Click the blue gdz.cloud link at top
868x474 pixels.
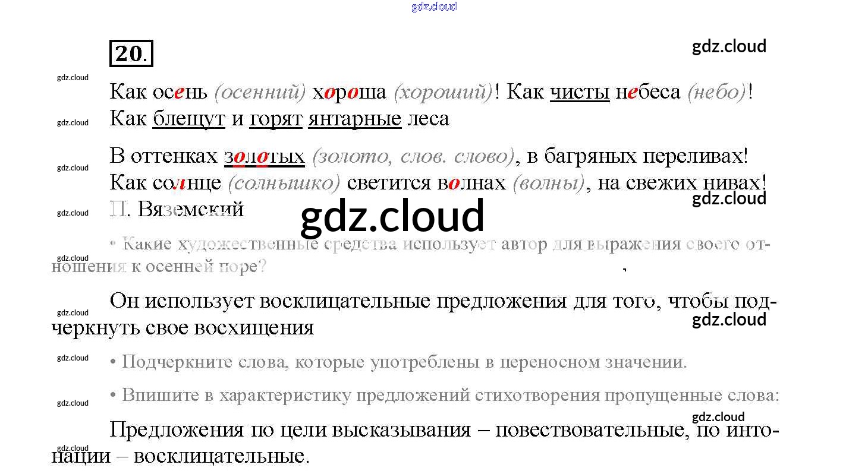coord(433,7)
